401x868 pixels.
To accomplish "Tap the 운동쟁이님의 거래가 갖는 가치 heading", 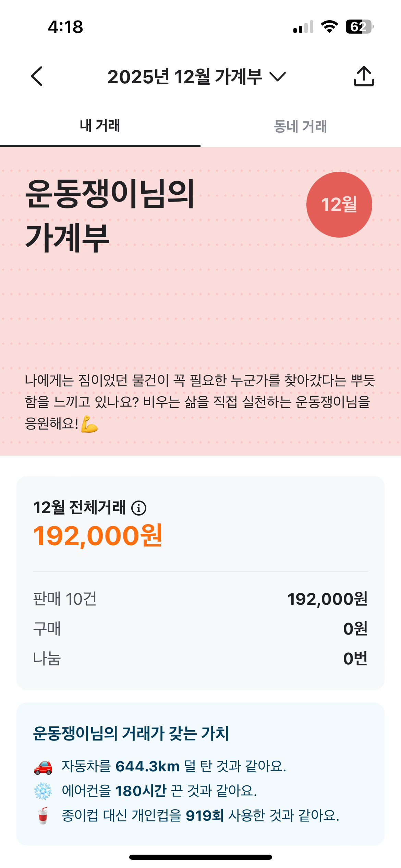I will click(131, 734).
